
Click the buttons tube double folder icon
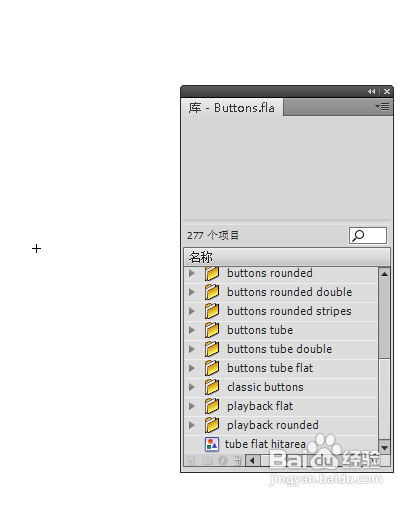click(212, 349)
